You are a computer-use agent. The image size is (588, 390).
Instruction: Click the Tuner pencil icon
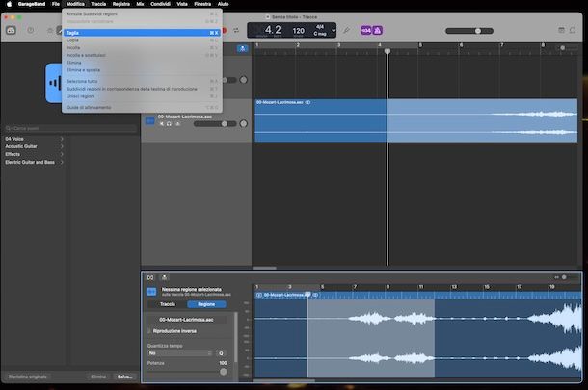pos(346,30)
